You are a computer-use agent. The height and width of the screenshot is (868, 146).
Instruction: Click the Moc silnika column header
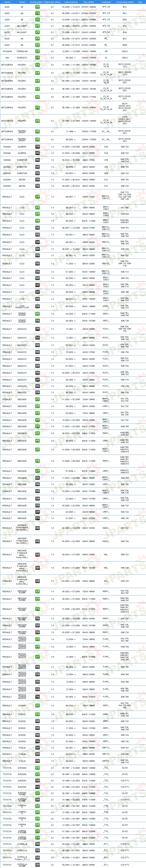(x=89, y=2)
